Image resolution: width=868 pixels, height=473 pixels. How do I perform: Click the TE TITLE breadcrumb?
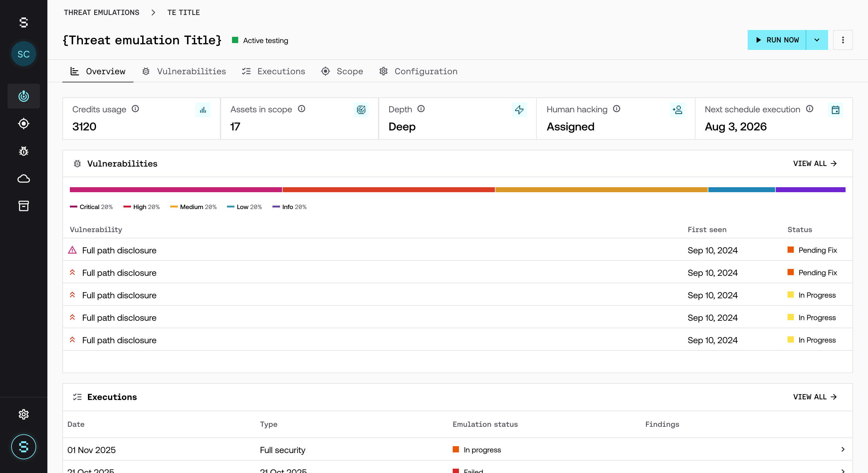[184, 12]
